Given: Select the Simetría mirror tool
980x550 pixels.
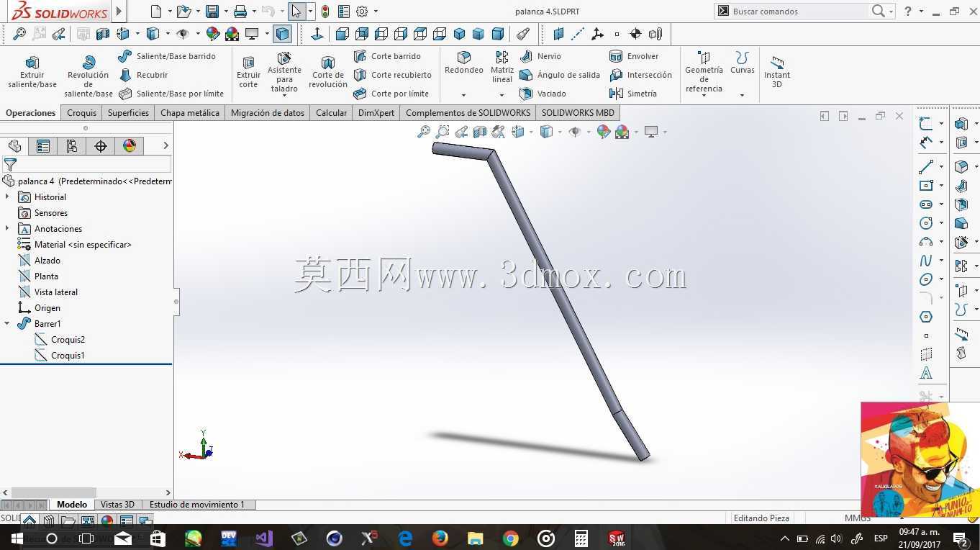Looking at the screenshot, I should coord(633,94).
